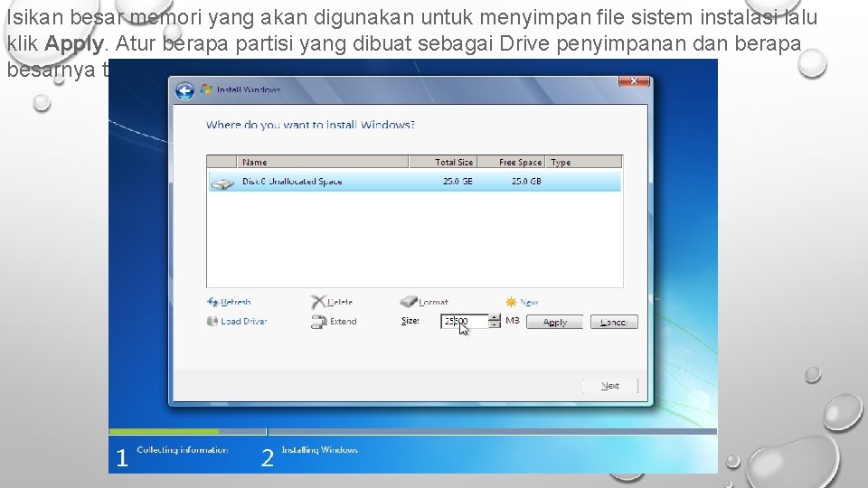
Task: Click the green installation progress bar
Action: (164, 431)
